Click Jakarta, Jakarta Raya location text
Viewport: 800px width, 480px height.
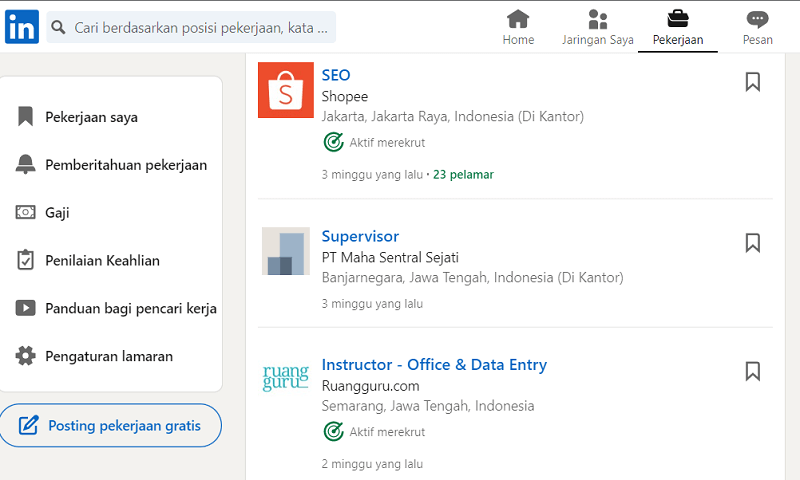click(453, 117)
